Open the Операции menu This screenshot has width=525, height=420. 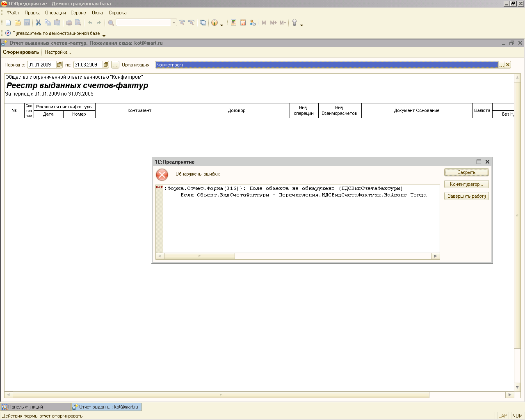click(55, 13)
